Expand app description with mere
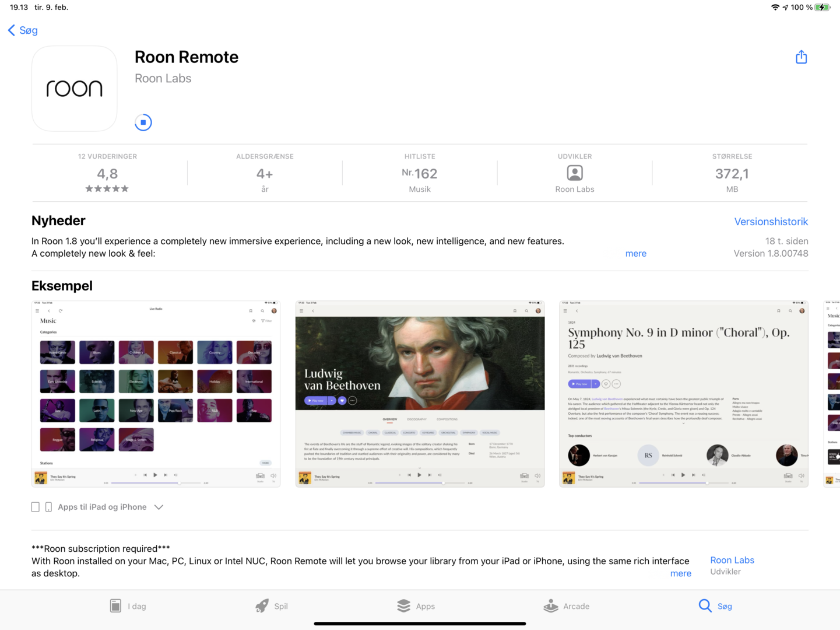840x630 pixels. point(681,573)
